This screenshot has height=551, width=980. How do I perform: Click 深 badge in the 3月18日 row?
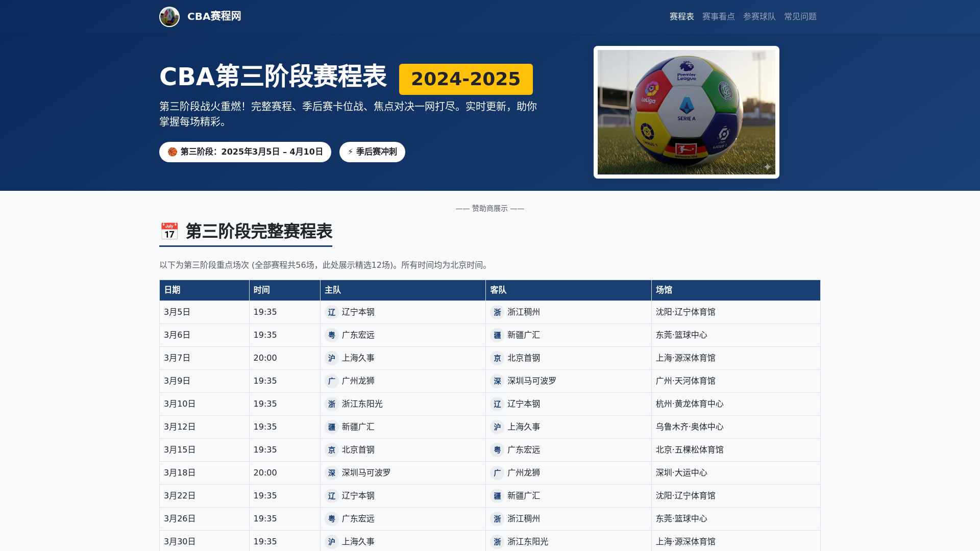pyautogui.click(x=332, y=473)
